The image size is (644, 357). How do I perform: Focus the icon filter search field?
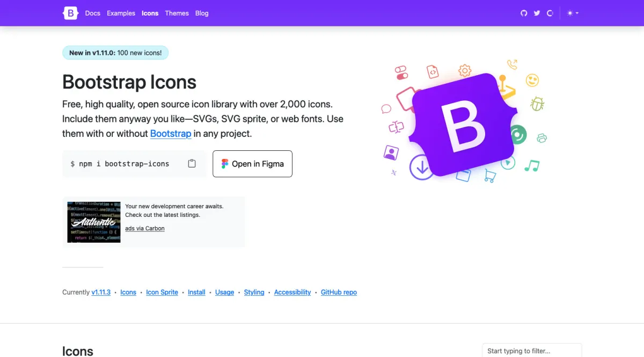click(531, 351)
